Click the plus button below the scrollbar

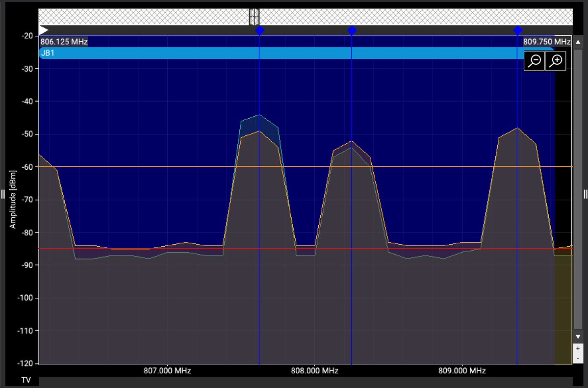pyautogui.click(x=578, y=349)
